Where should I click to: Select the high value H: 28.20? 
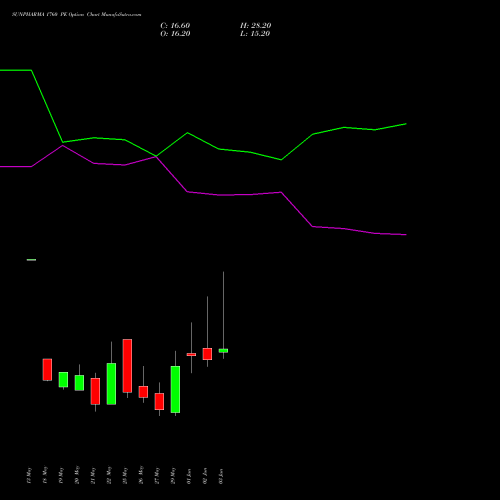256,26
